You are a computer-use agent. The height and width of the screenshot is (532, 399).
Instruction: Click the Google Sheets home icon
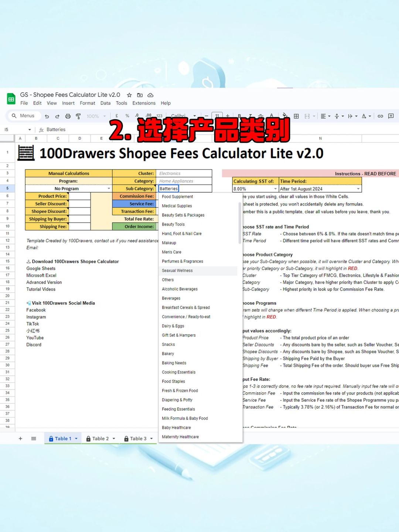[11, 99]
